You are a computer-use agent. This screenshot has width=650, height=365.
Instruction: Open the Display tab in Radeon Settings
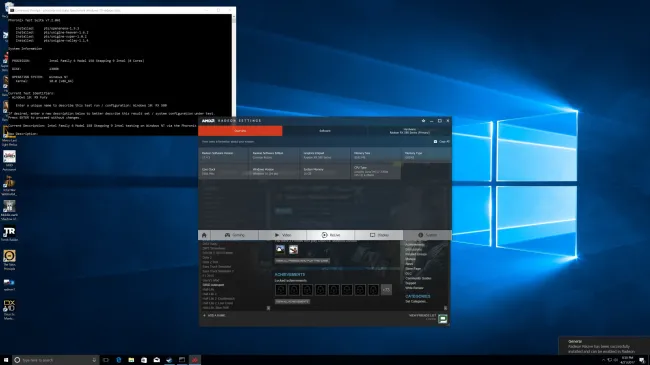pos(378,235)
